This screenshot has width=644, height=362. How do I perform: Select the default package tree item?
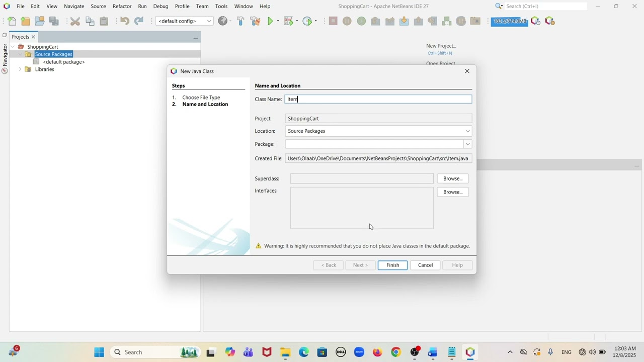tap(63, 62)
